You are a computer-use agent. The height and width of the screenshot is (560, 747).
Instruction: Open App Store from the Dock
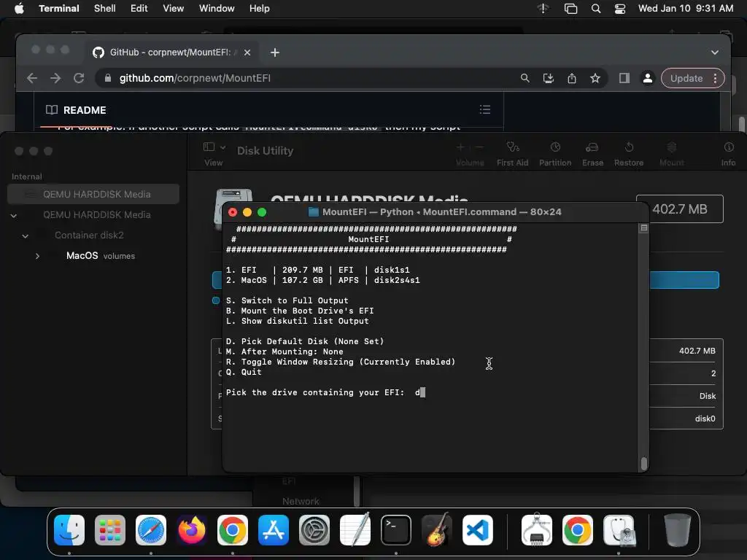point(274,530)
